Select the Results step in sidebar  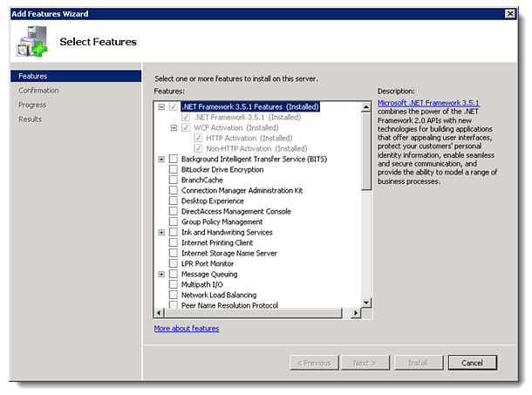pyautogui.click(x=31, y=119)
